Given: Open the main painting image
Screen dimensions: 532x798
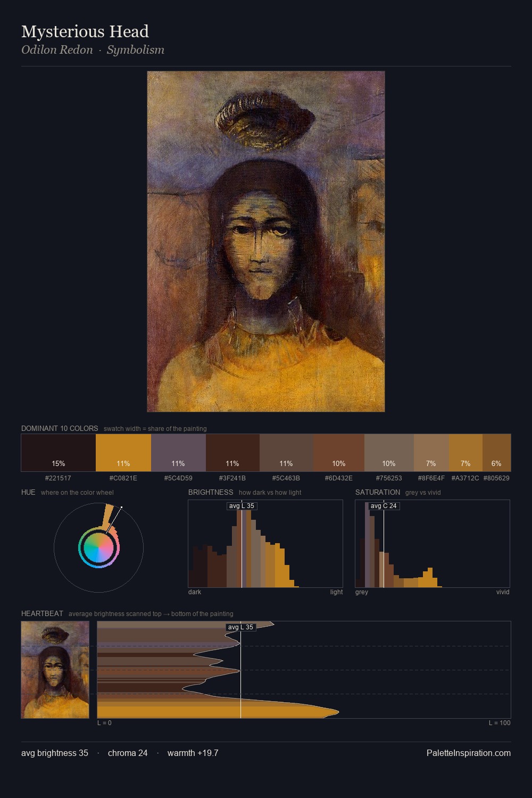Looking at the screenshot, I should (x=266, y=242).
